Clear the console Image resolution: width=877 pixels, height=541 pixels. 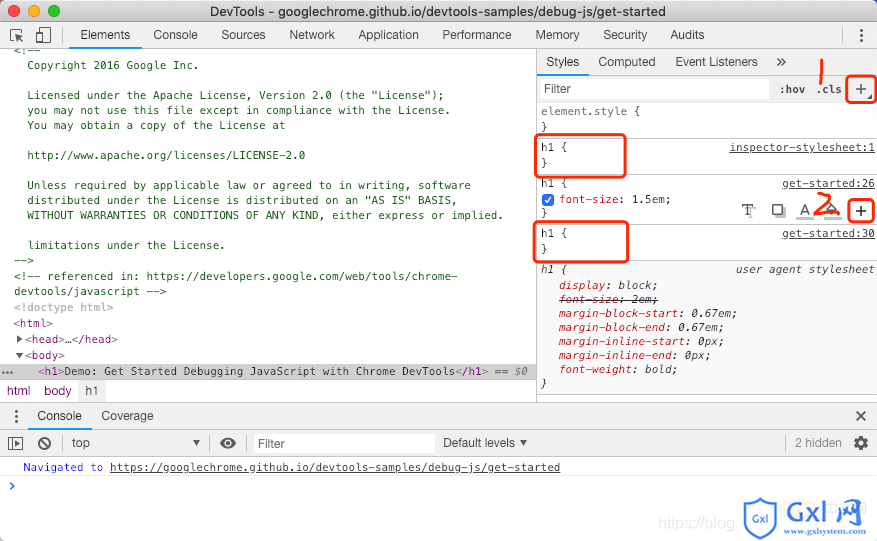coord(45,444)
